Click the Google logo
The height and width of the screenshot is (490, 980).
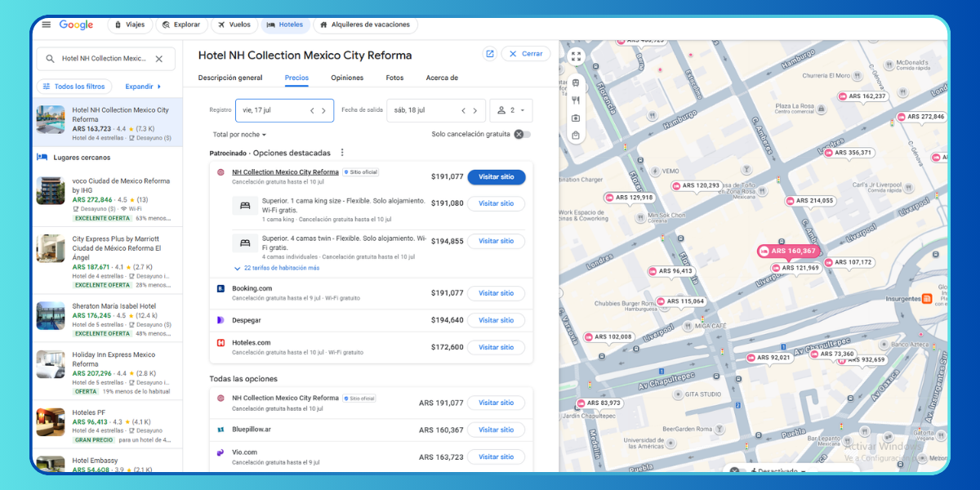coord(76,24)
